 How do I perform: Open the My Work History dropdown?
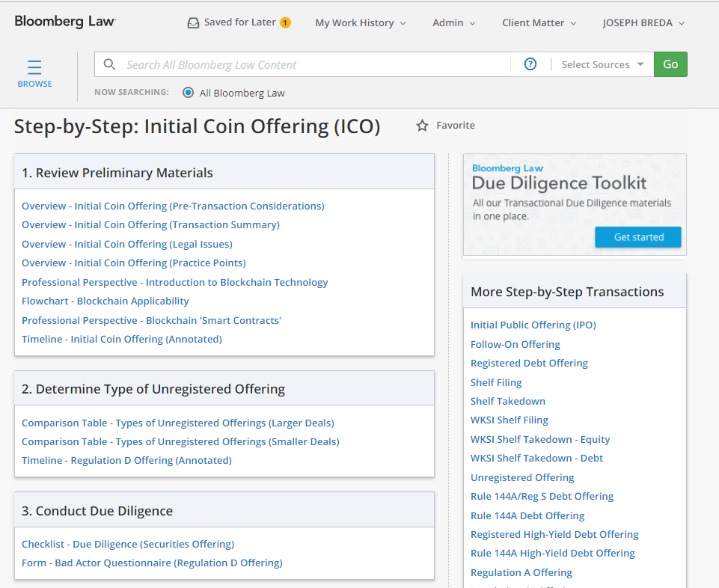coord(361,23)
